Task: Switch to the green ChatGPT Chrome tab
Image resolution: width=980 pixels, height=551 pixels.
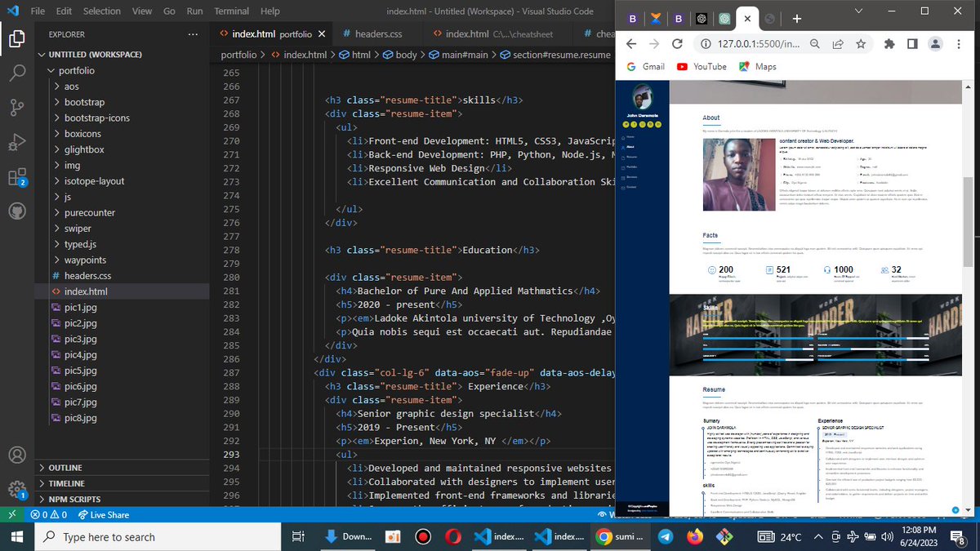Action: tap(724, 19)
